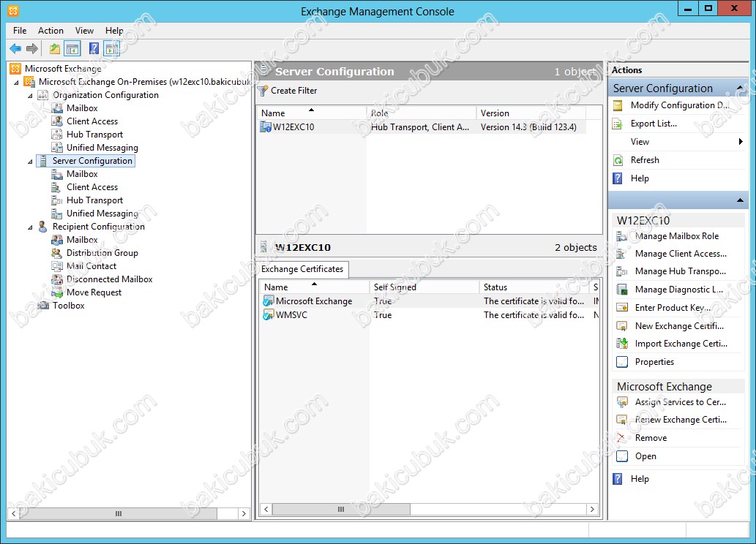The width and height of the screenshot is (756, 544).
Task: Click certificates list scroll right arrow
Action: point(592,510)
